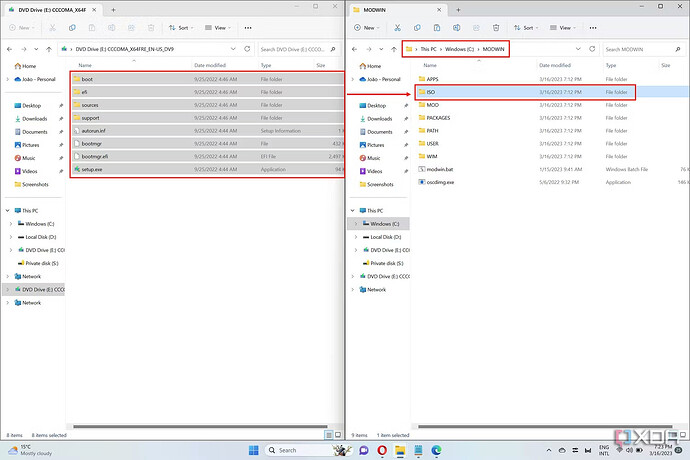Click Delete trash icon in MODWIN window
The height and width of the screenshot is (460, 690).
496,28
